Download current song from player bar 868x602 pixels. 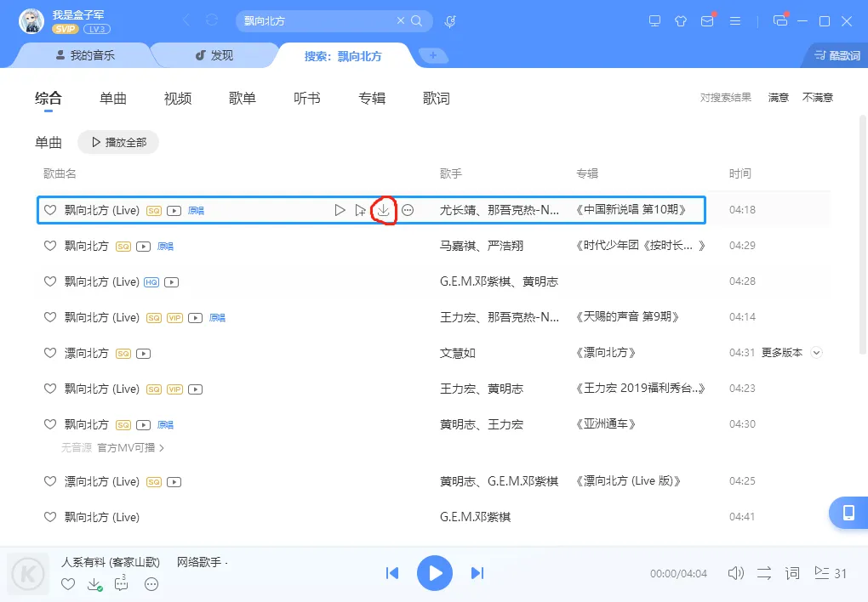[x=94, y=584]
